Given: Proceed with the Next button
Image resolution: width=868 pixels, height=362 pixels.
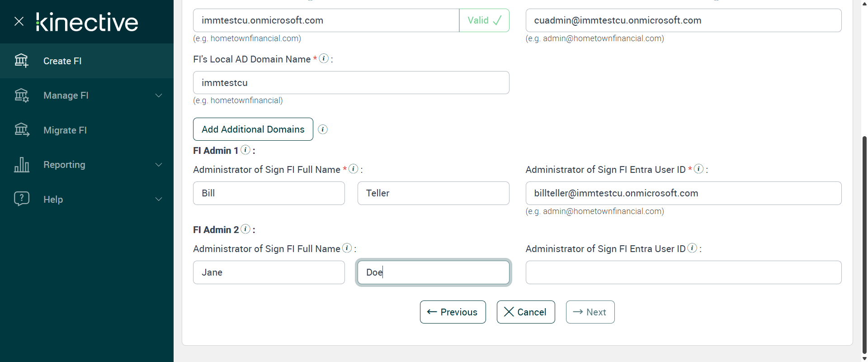Looking at the screenshot, I should pyautogui.click(x=590, y=312).
